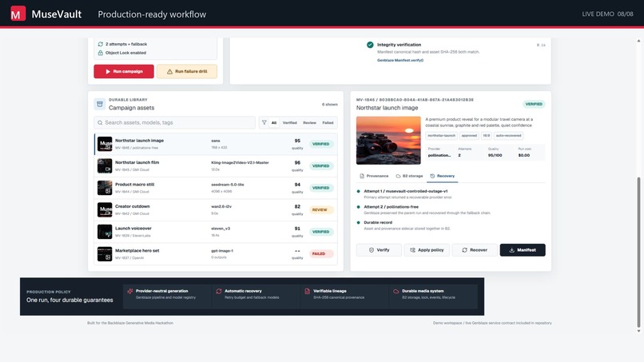Select the Failed filter
Viewport: 644px width, 362px height.
point(328,123)
